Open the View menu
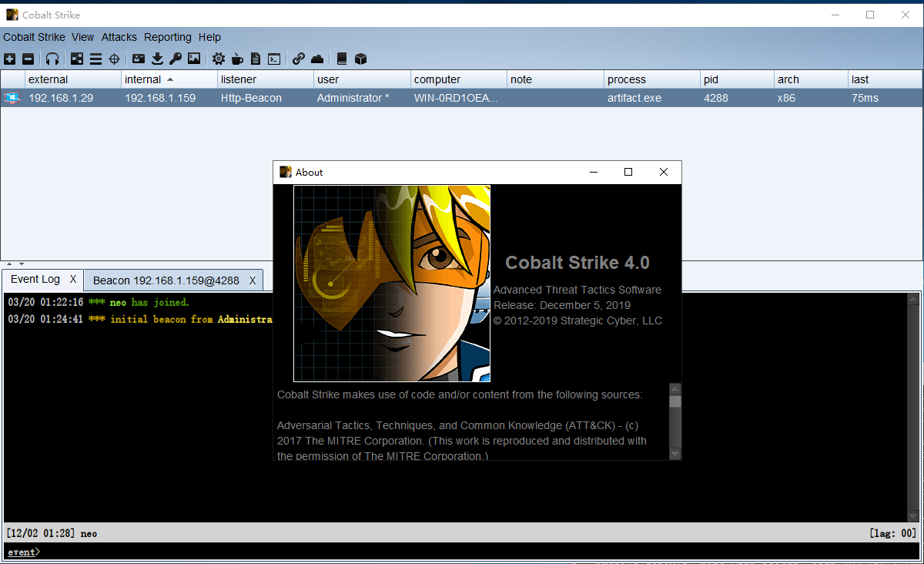The image size is (924, 564). (x=82, y=37)
